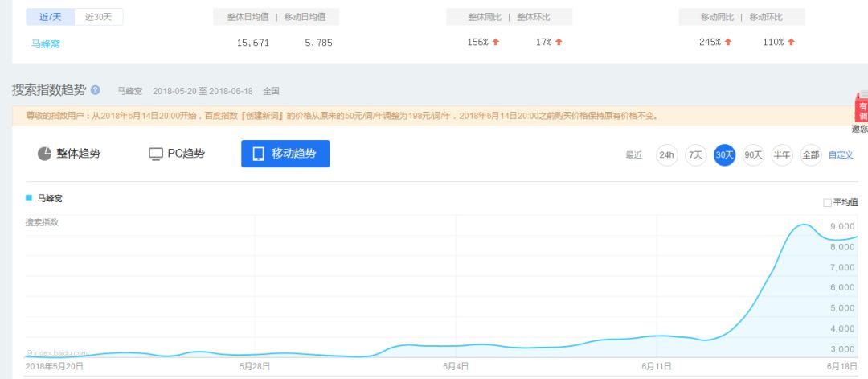Choose the 全部 time range
The height and width of the screenshot is (379, 868).
(810, 155)
